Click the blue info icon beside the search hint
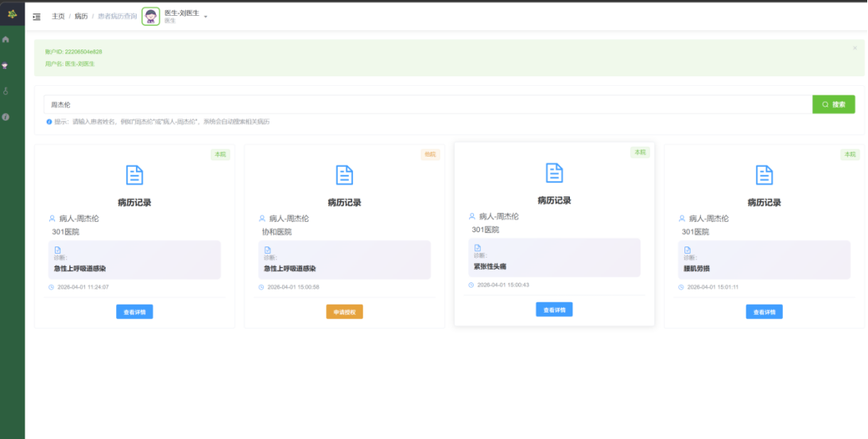 click(x=48, y=122)
